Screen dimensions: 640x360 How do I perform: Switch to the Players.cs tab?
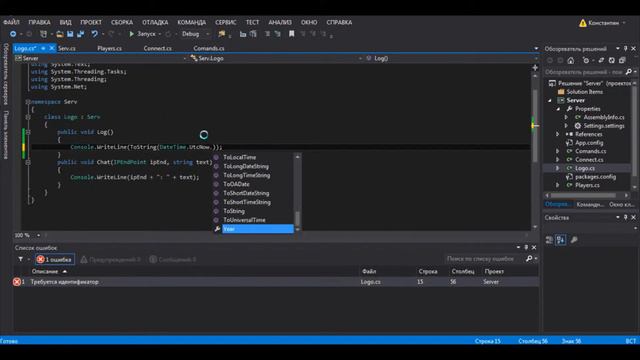(109, 48)
